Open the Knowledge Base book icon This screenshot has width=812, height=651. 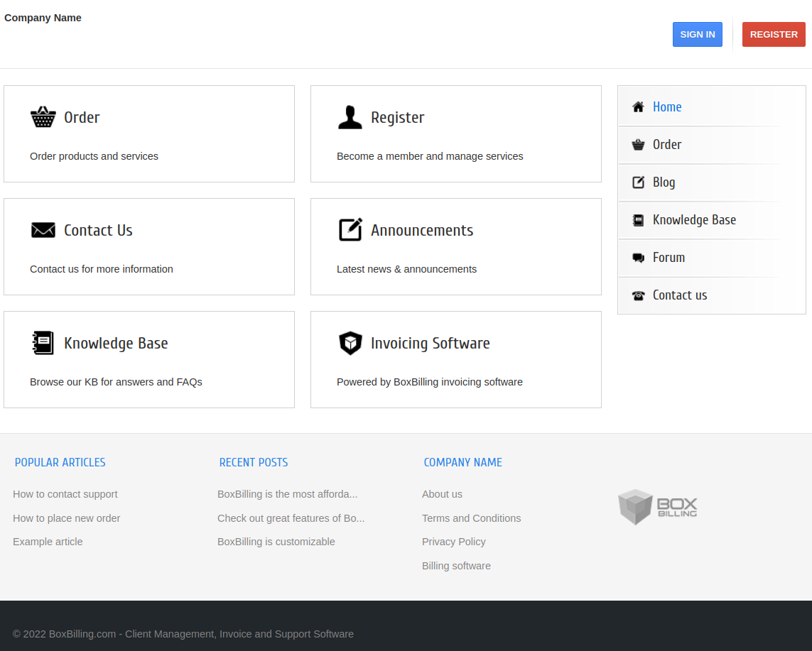43,342
